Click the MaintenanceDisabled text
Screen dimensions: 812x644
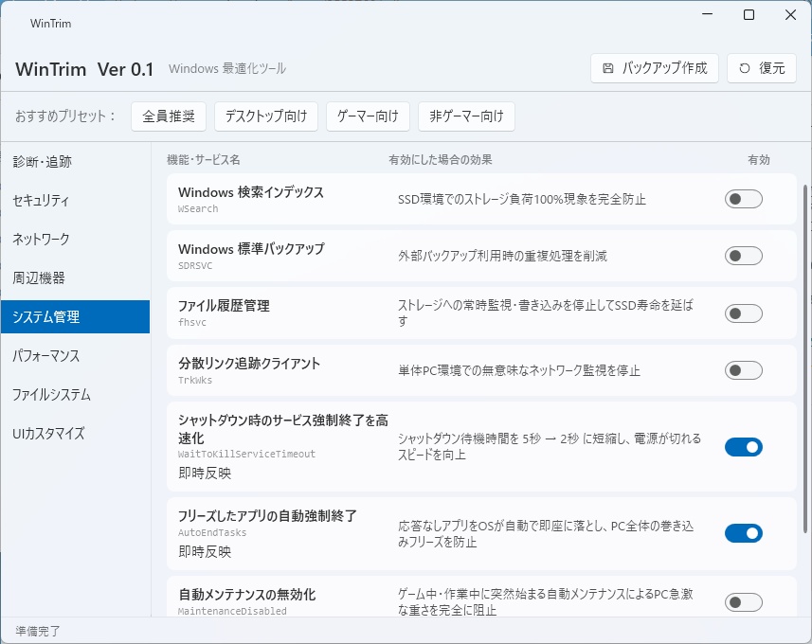tap(232, 611)
